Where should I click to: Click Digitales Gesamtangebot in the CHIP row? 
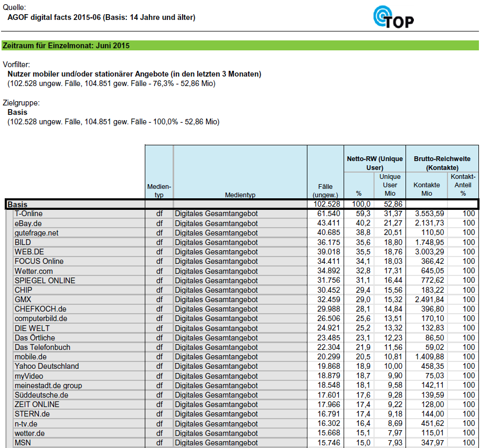pos(216,290)
